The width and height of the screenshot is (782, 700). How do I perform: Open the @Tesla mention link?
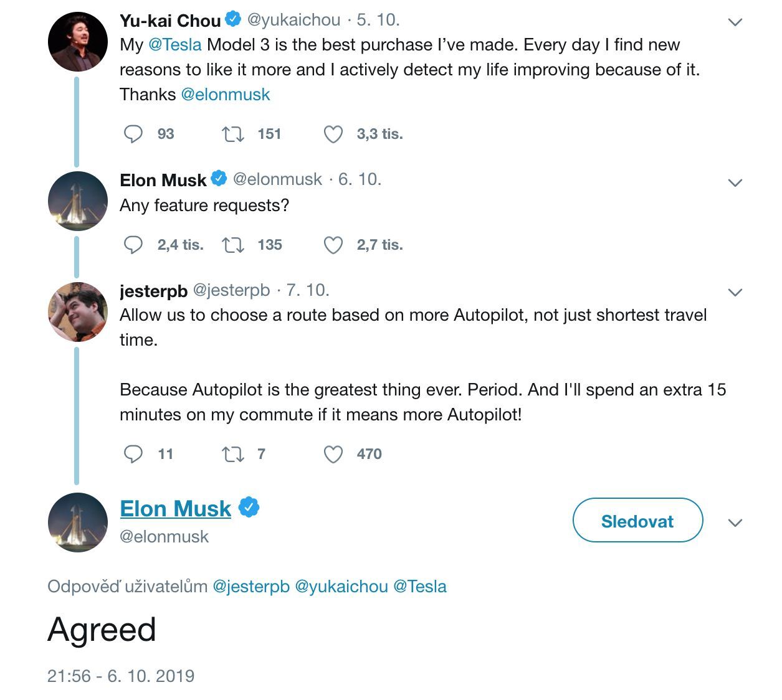tap(176, 44)
